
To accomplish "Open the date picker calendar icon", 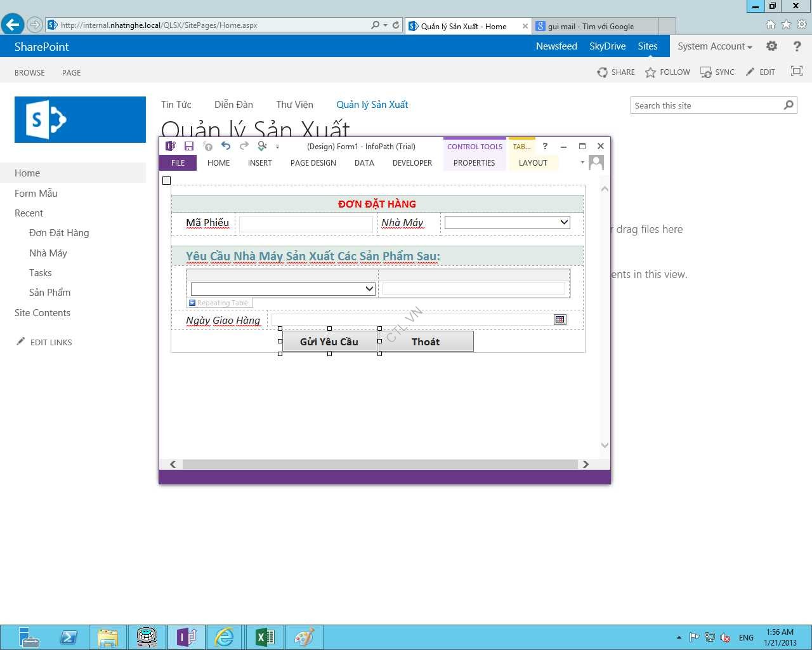I will pos(560,319).
